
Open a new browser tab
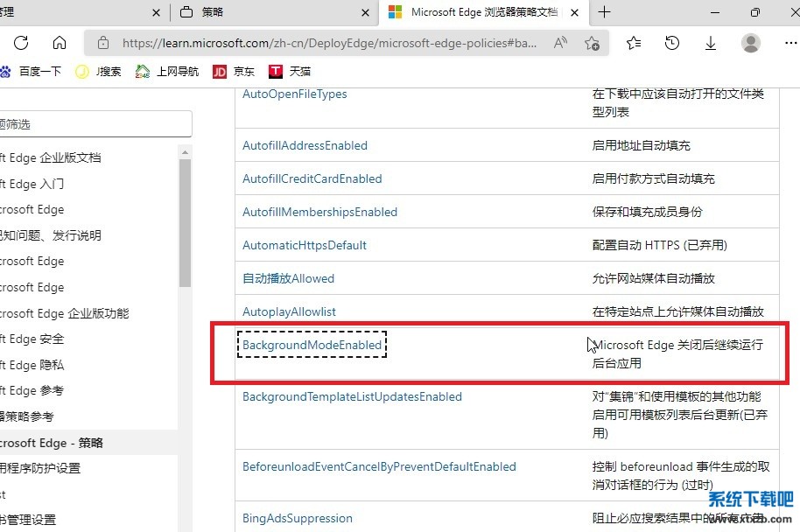point(605,12)
